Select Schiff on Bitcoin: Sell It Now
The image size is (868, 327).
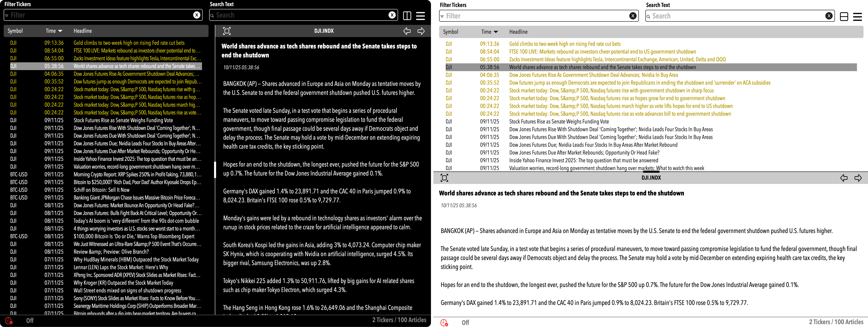tap(102, 190)
